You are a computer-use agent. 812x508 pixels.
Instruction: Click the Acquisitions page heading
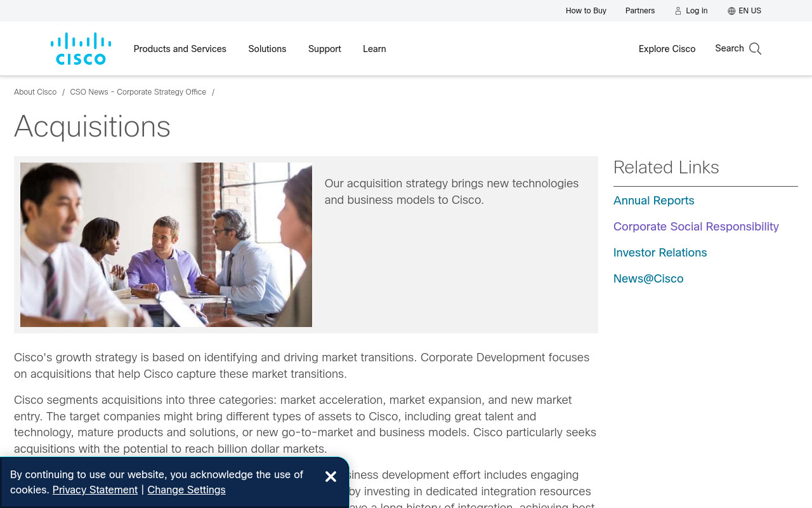pos(93,127)
